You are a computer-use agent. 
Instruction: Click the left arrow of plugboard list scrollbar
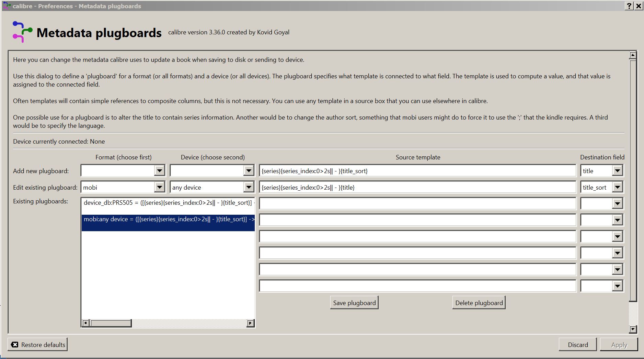pyautogui.click(x=86, y=323)
